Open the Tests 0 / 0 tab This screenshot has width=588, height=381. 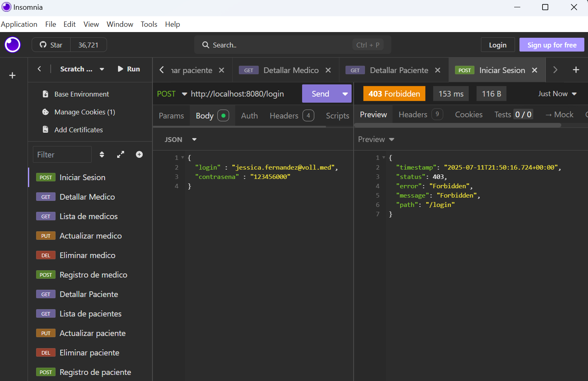tap(513, 114)
